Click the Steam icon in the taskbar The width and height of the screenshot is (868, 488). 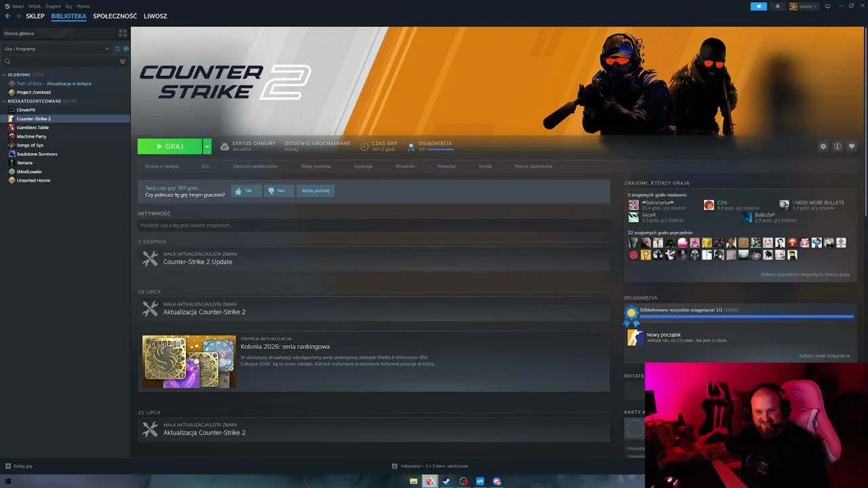pos(447,481)
